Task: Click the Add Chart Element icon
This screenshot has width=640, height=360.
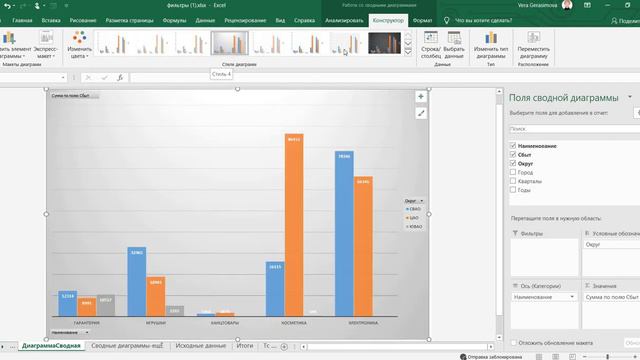Action: [9, 38]
